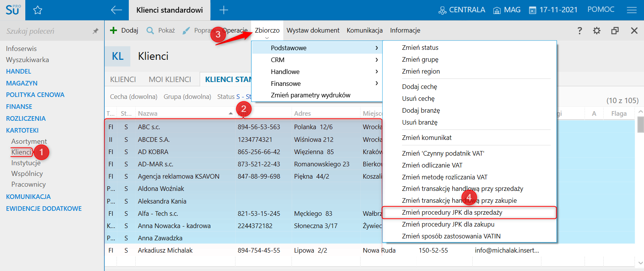Screen dimensions: 644x271
Task: Expand MAGAZYN section
Action: coord(22,83)
